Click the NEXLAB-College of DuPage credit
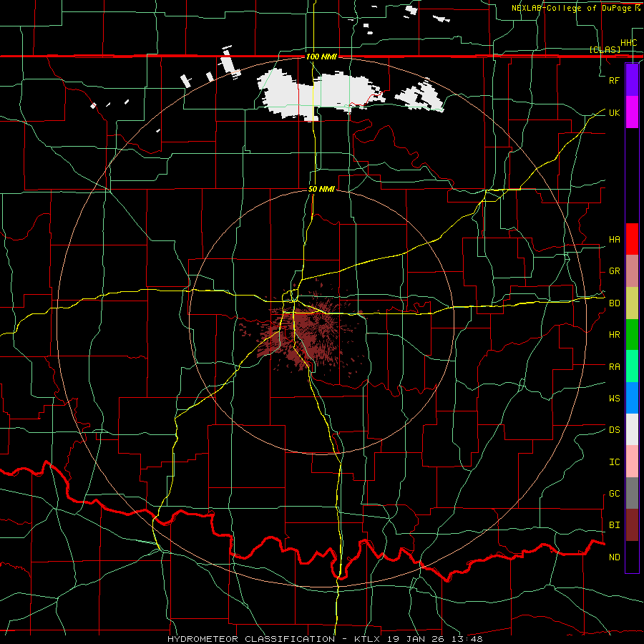The width and height of the screenshot is (644, 644). 571,8
